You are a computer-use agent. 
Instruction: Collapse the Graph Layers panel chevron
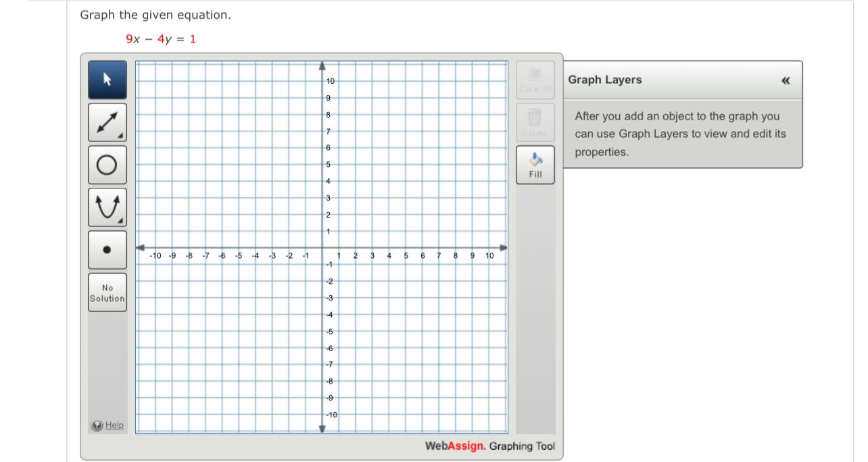pos(786,80)
